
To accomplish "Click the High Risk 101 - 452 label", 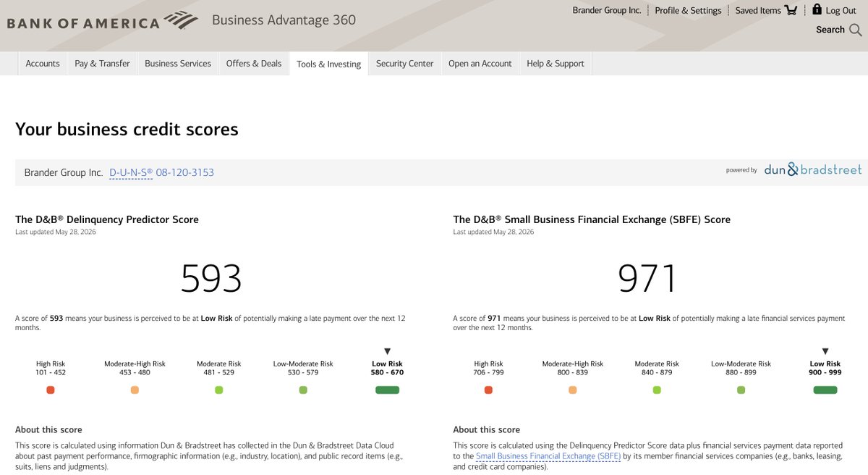I will [51, 368].
